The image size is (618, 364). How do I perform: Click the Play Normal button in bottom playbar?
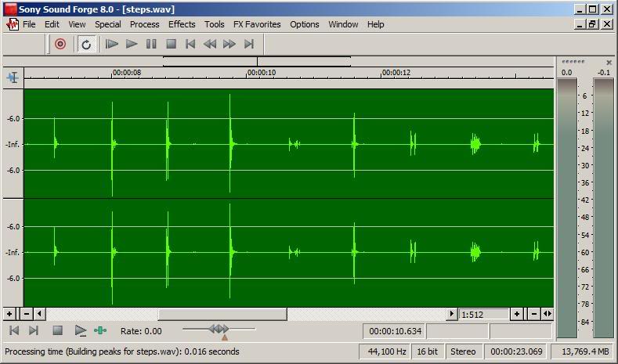tap(80, 331)
